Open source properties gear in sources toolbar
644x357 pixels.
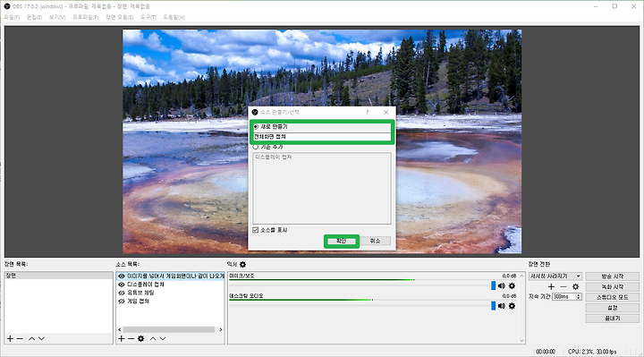(141, 338)
